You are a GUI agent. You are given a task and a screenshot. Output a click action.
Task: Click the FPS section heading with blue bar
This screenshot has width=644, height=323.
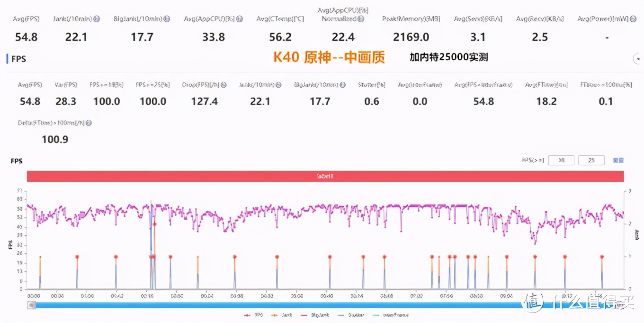(16, 59)
